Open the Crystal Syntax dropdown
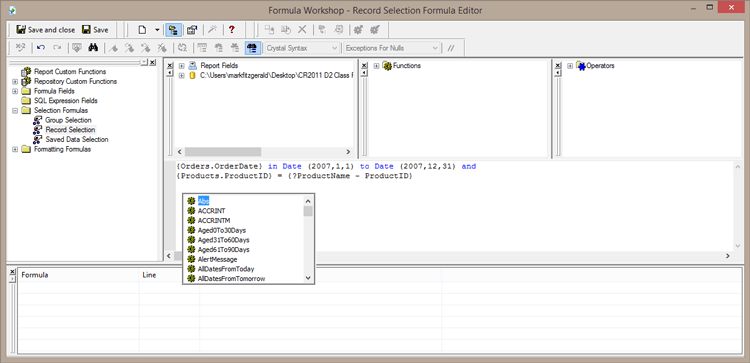Viewport: 750px width, 363px height. 302,48
